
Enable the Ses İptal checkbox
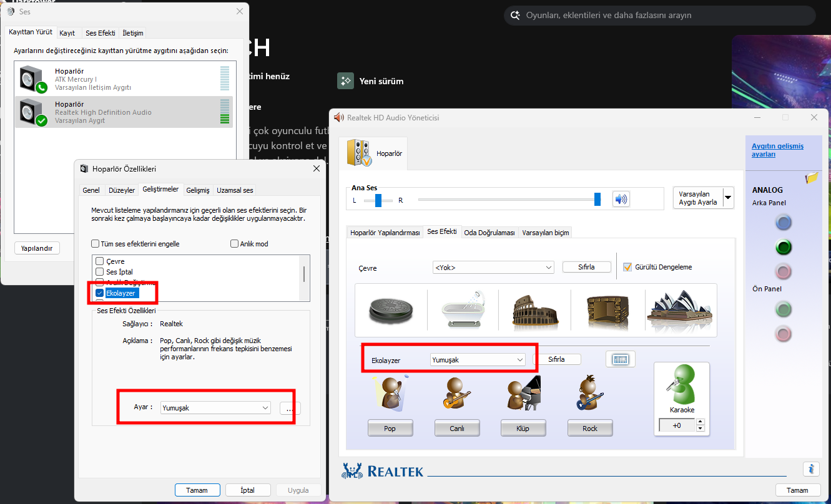(x=99, y=272)
